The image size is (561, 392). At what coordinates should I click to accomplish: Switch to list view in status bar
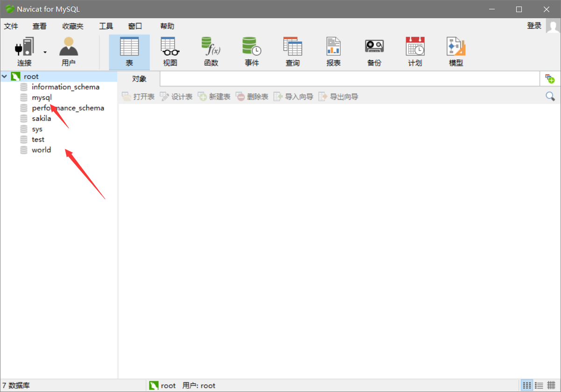click(x=539, y=385)
